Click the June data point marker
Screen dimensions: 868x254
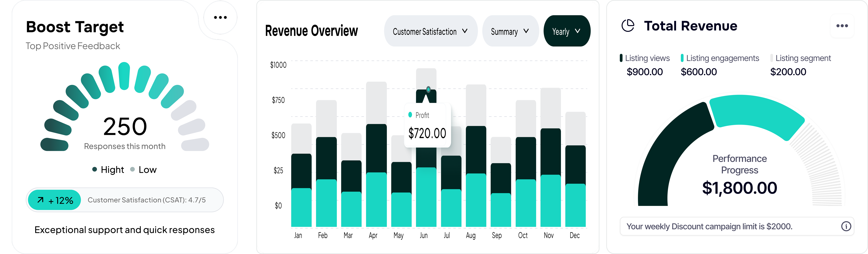428,89
